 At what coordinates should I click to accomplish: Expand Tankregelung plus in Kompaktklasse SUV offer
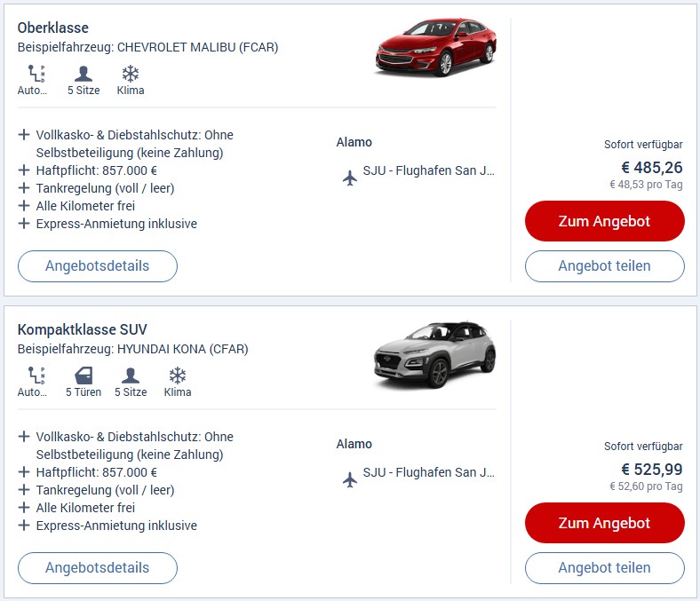[x=24, y=490]
